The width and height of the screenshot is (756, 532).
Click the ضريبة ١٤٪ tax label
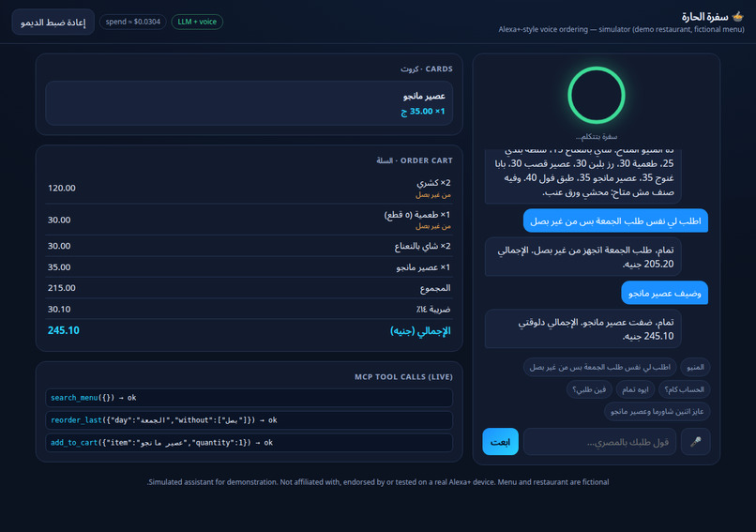433,310
